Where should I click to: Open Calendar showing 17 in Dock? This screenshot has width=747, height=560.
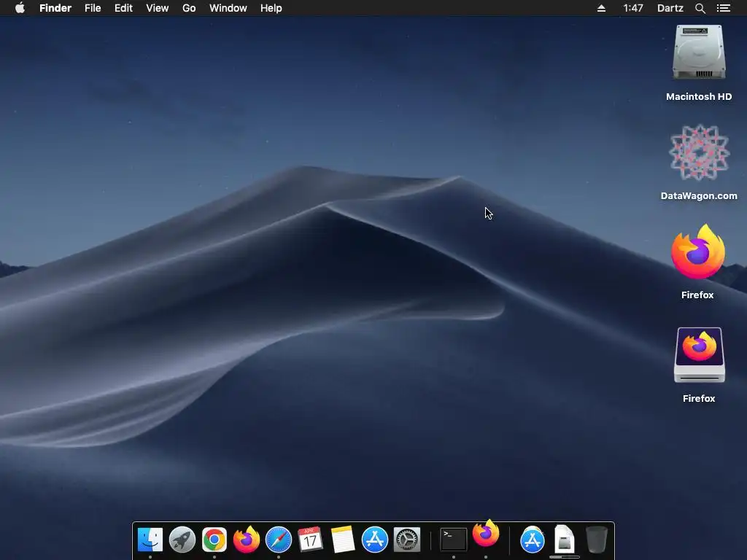310,540
